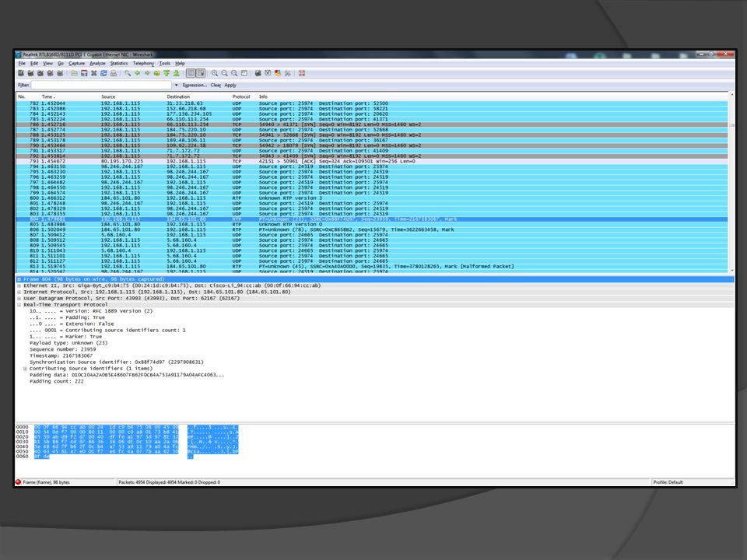Click the Expression... filter button
747x560 pixels.
pos(195,86)
